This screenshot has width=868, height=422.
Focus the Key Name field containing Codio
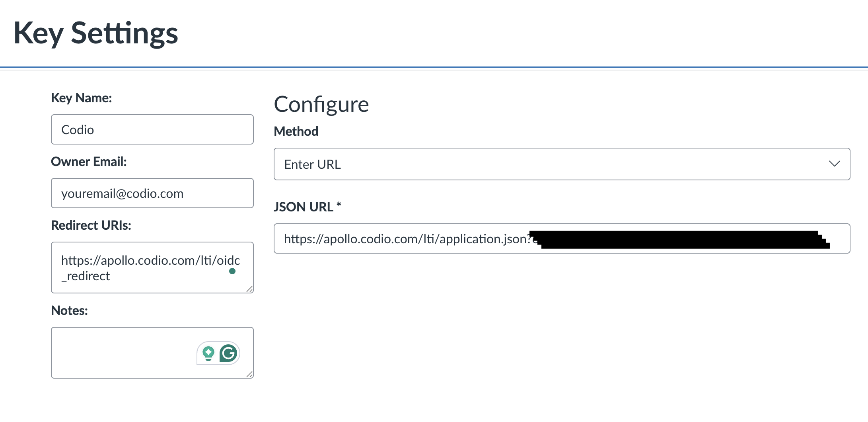pos(152,130)
